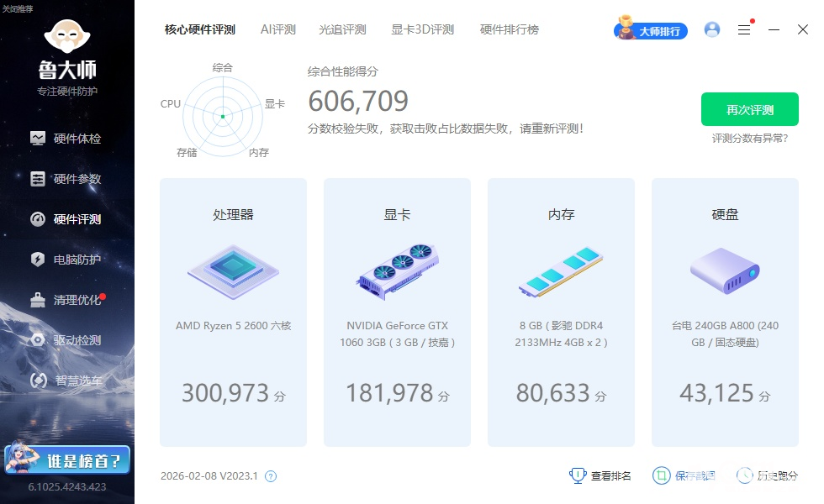The height and width of the screenshot is (504, 824).
Task: Select the 处理器 score card
Action: 233,312
